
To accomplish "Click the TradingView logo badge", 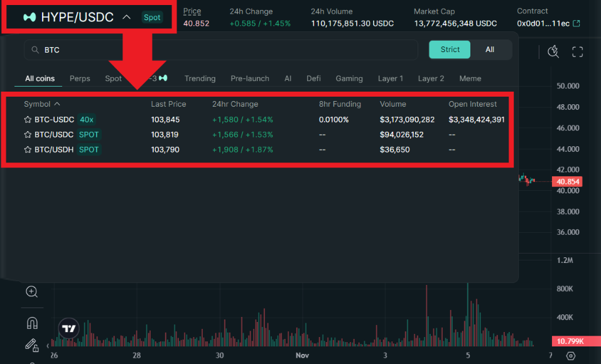I will [x=70, y=328].
